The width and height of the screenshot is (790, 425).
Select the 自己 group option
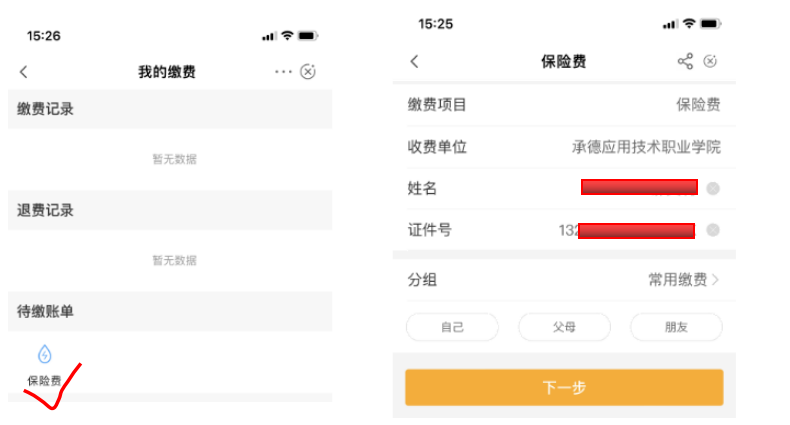[x=452, y=327]
